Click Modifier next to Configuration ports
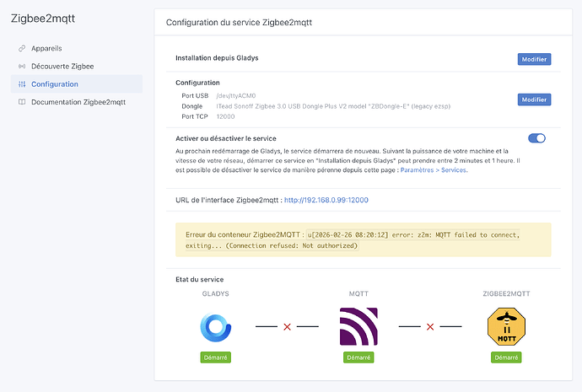 point(534,99)
